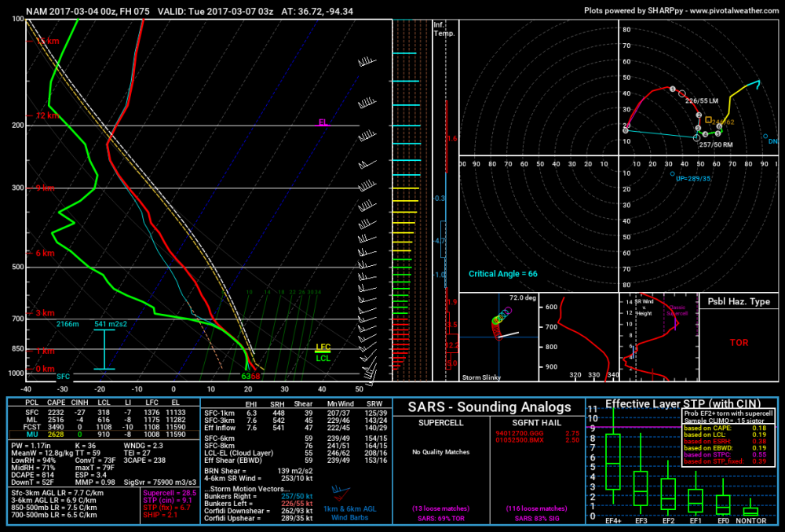Screen dimensions: 785x532
Task: Click the EF4+ box plot
Action: click(613, 462)
